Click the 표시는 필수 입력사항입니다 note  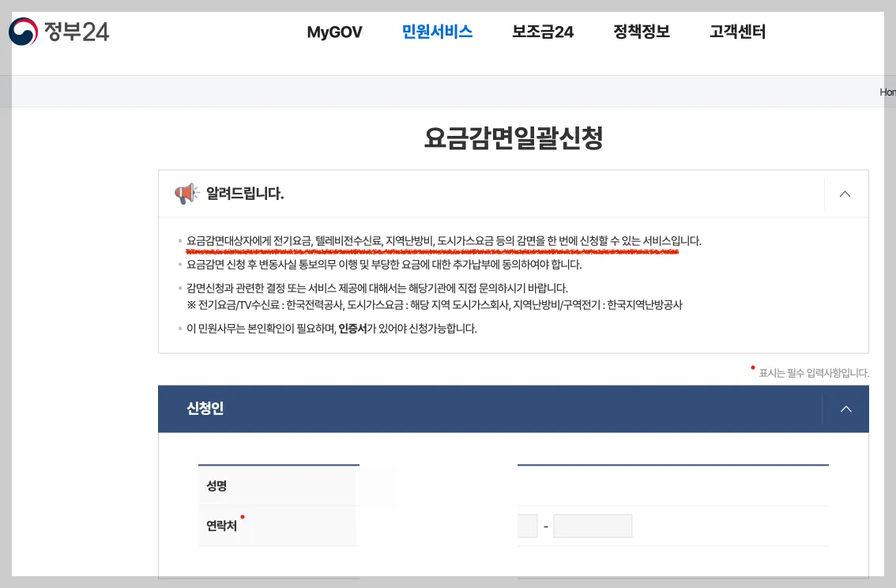(x=814, y=373)
